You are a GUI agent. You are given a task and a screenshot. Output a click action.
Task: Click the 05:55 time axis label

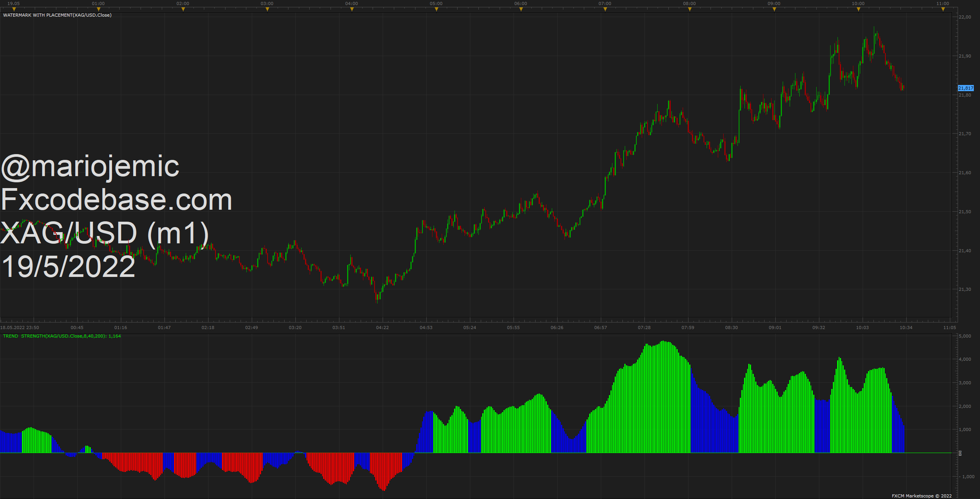coord(514,328)
